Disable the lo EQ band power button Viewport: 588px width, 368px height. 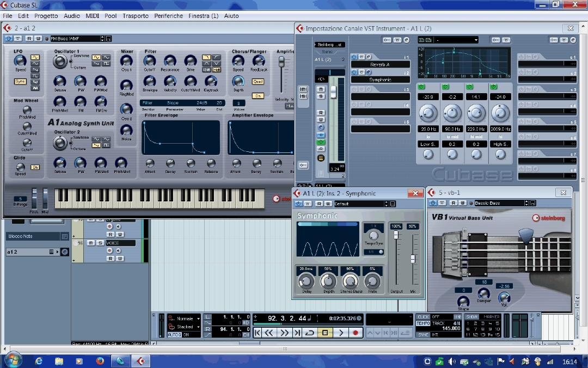pos(421,87)
